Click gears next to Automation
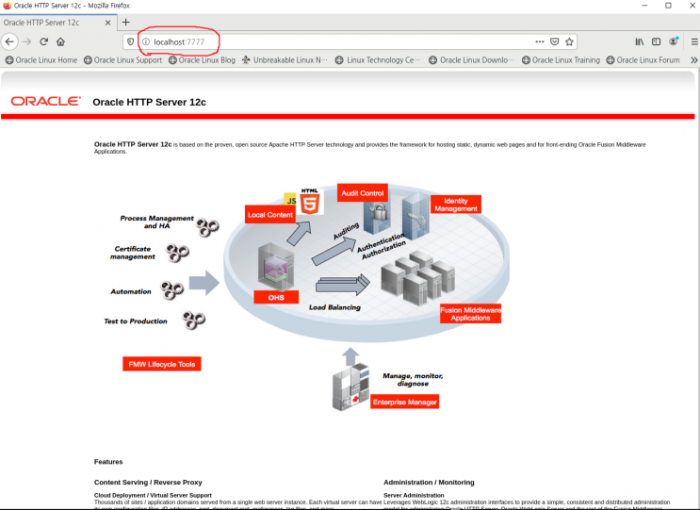700x510 pixels. (x=172, y=291)
